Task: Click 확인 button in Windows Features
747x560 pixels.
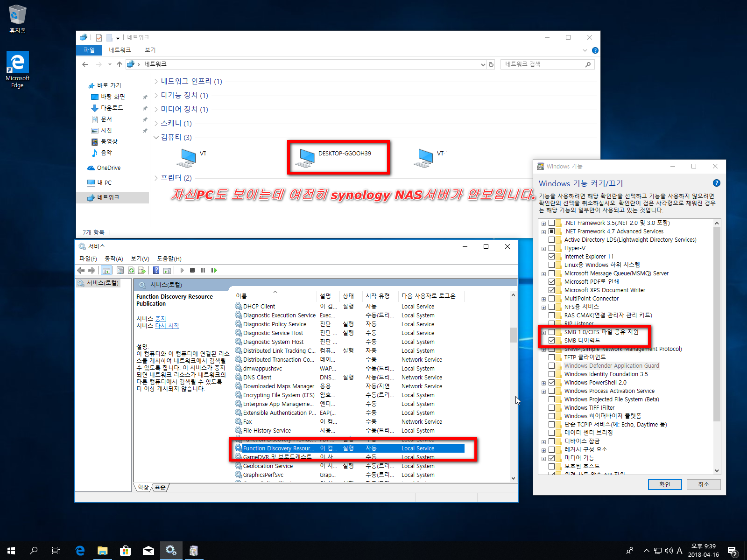Action: 665,484
